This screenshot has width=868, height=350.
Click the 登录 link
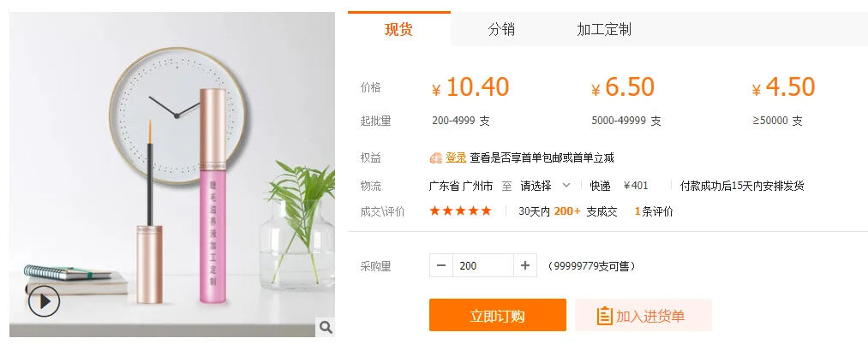coord(456,158)
